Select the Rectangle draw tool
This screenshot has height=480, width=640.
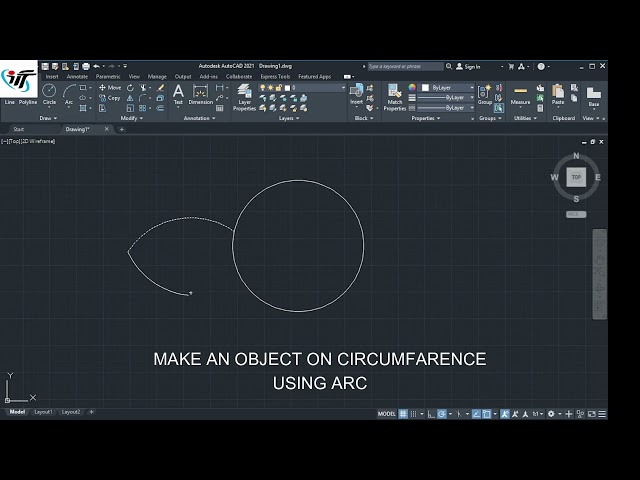click(x=83, y=88)
